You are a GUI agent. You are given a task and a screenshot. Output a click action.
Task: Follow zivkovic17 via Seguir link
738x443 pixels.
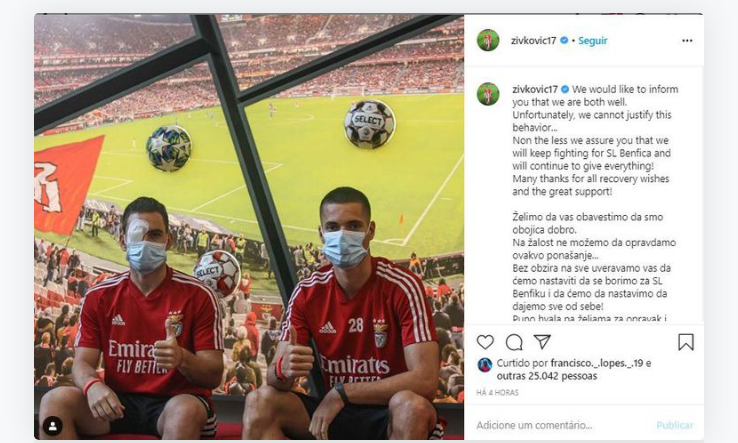pyautogui.click(x=593, y=41)
